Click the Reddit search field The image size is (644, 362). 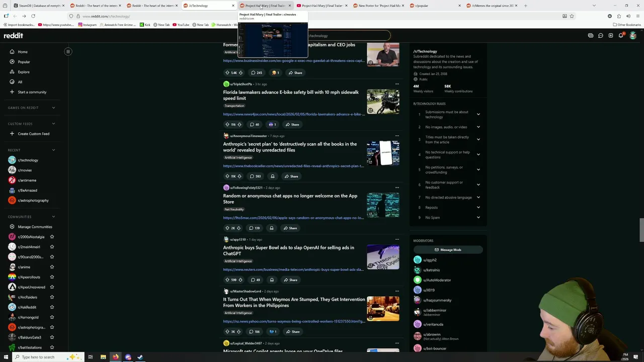point(348,36)
